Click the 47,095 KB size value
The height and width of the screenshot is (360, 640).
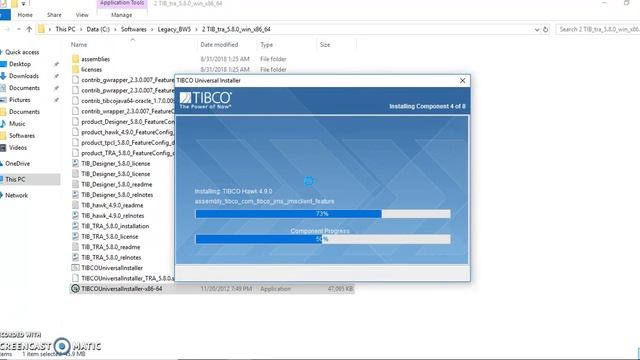pos(340,289)
